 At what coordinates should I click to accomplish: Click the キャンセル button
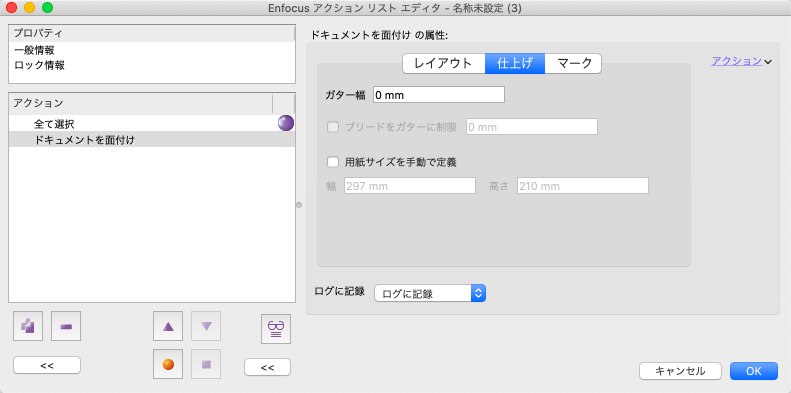(x=680, y=371)
